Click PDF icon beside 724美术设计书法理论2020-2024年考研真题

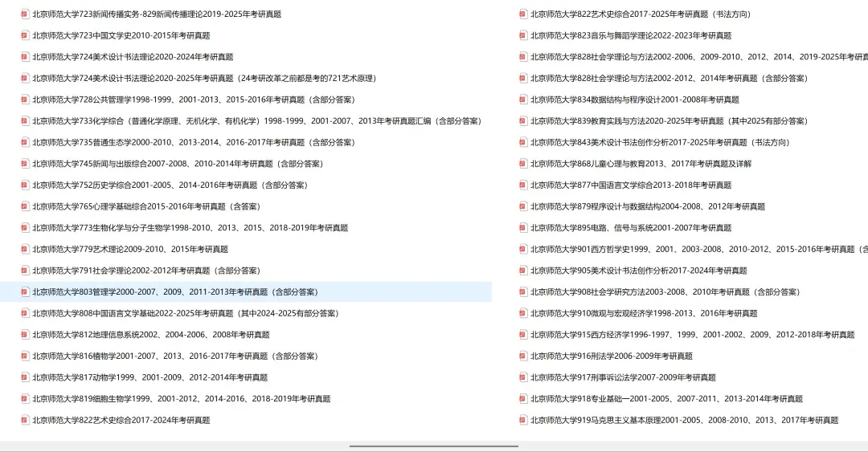(x=25, y=56)
